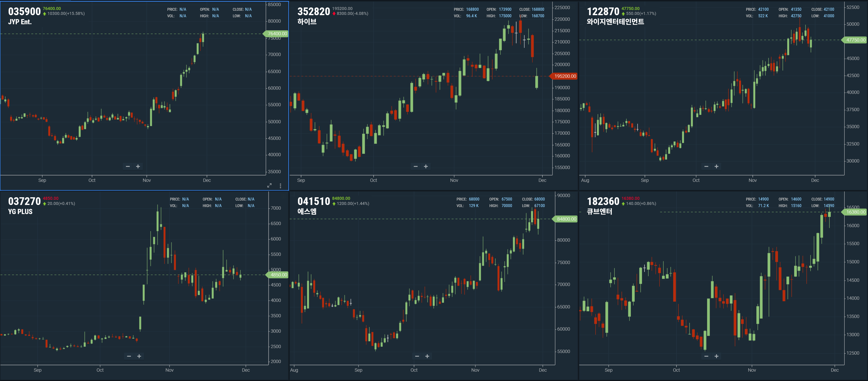
Task: Expand the JYP Ent. chart to fullscreen
Action: pyautogui.click(x=269, y=185)
